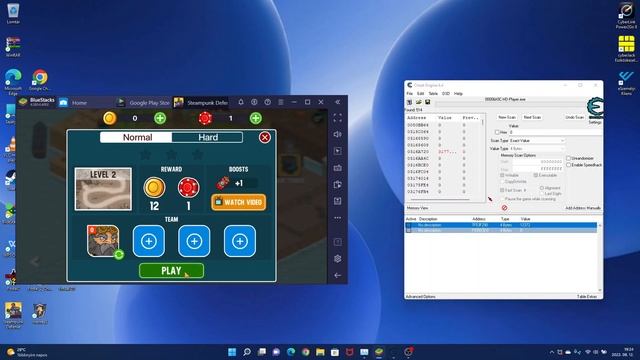Click BlueStacks volume icon in sidebar
This screenshot has height=360, width=640.
[x=338, y=134]
